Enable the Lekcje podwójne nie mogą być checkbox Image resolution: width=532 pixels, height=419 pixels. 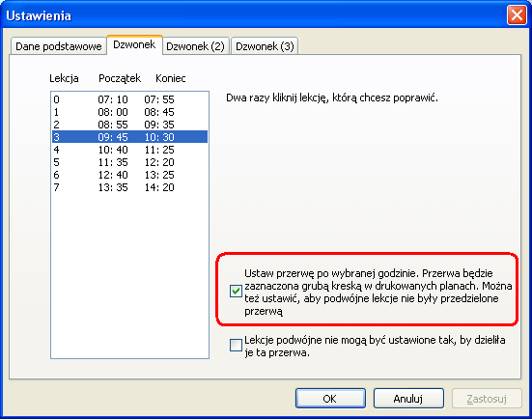point(236,345)
